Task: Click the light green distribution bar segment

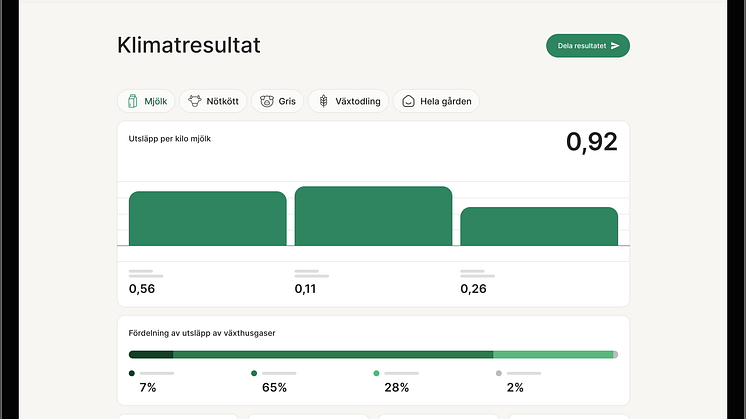Action: (x=552, y=354)
